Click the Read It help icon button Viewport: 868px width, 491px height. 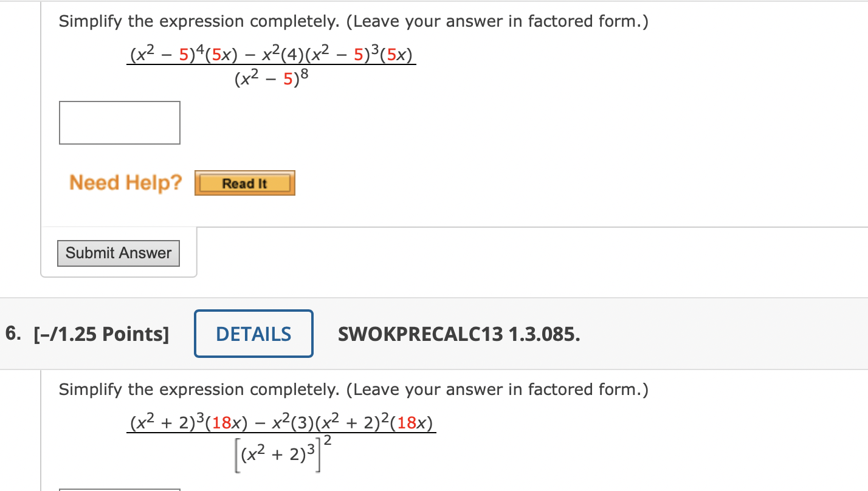click(x=244, y=182)
